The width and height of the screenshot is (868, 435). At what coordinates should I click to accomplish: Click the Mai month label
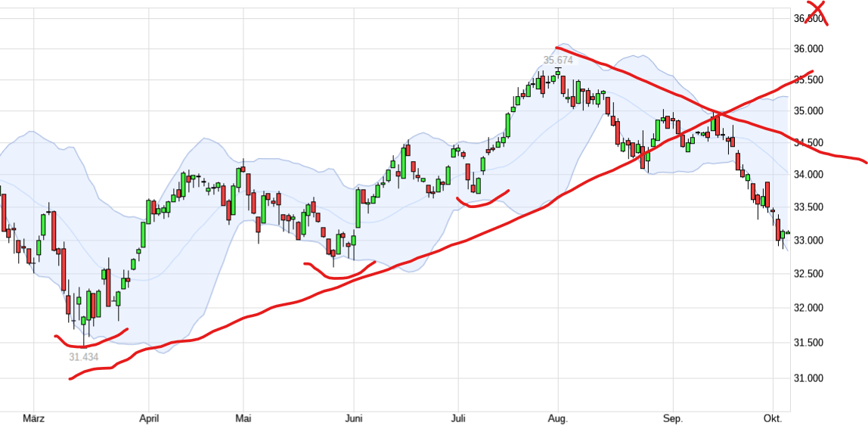[243, 419]
